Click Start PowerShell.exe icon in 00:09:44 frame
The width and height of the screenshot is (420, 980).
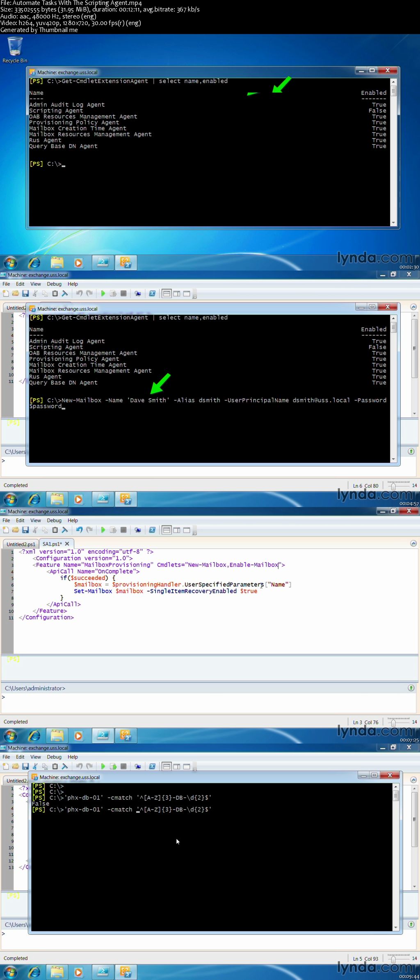(152, 767)
